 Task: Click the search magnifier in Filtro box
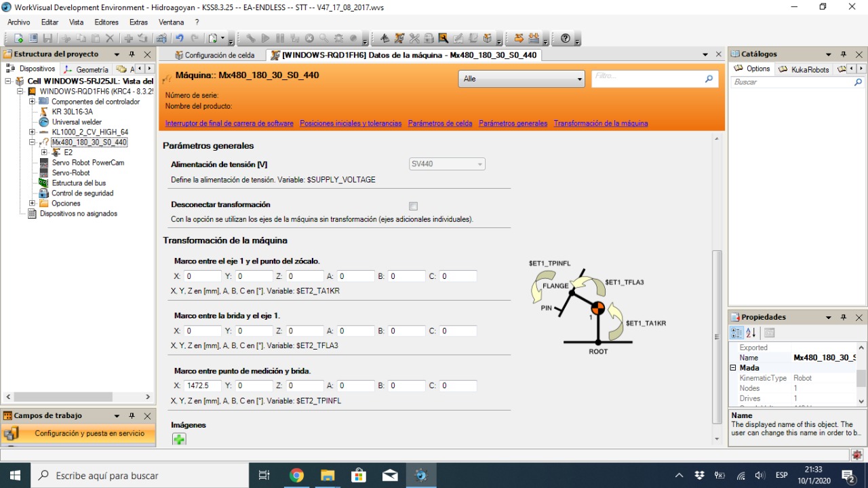[709, 79]
